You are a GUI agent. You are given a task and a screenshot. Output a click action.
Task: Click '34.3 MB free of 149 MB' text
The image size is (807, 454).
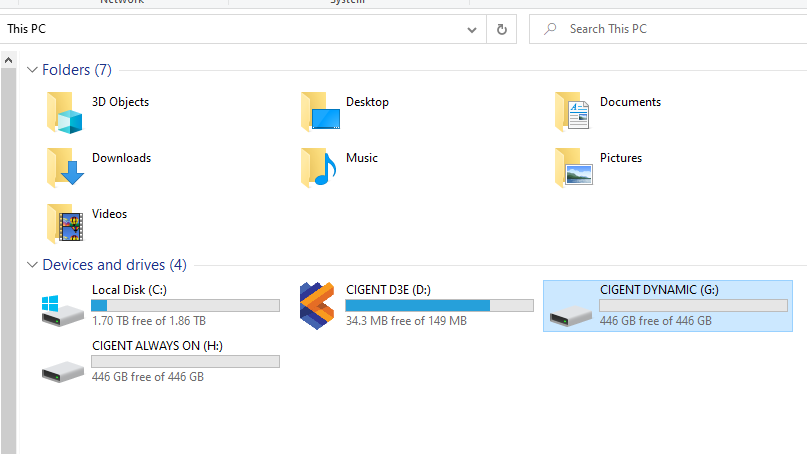tap(407, 321)
